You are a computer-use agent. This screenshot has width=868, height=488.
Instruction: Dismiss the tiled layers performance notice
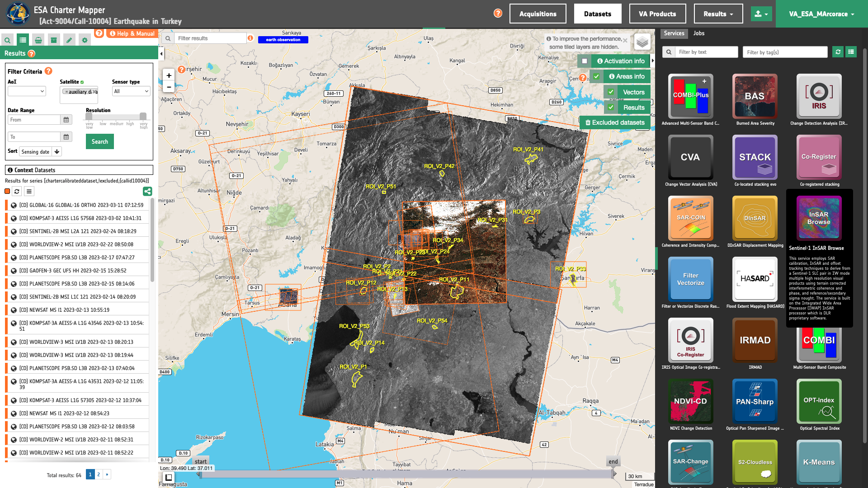[625, 40]
